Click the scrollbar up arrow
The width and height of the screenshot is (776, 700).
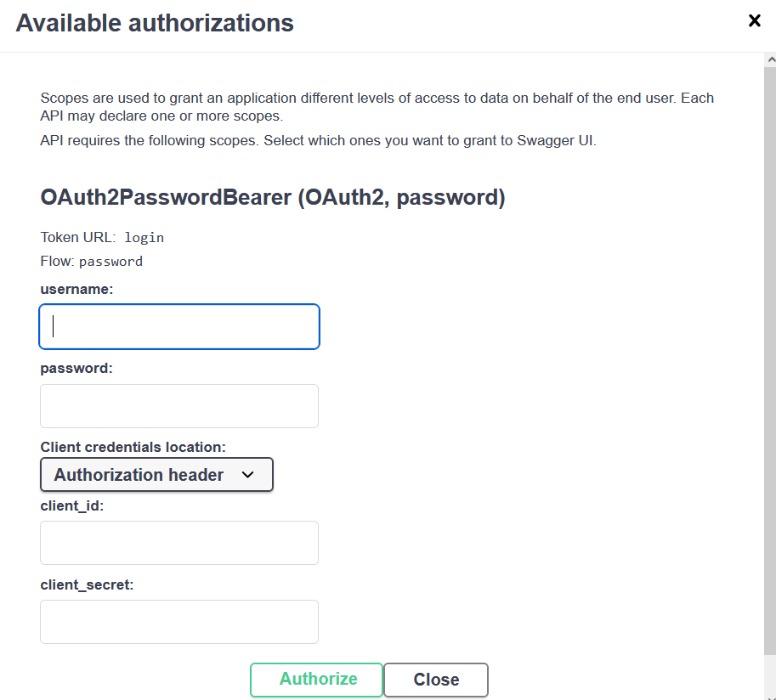770,61
